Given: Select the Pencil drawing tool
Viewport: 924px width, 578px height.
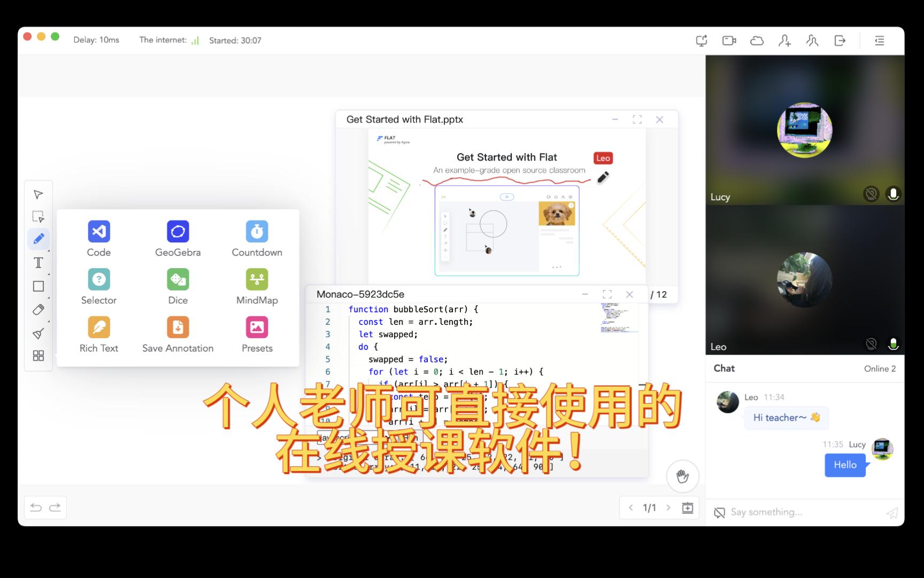Looking at the screenshot, I should 38,239.
